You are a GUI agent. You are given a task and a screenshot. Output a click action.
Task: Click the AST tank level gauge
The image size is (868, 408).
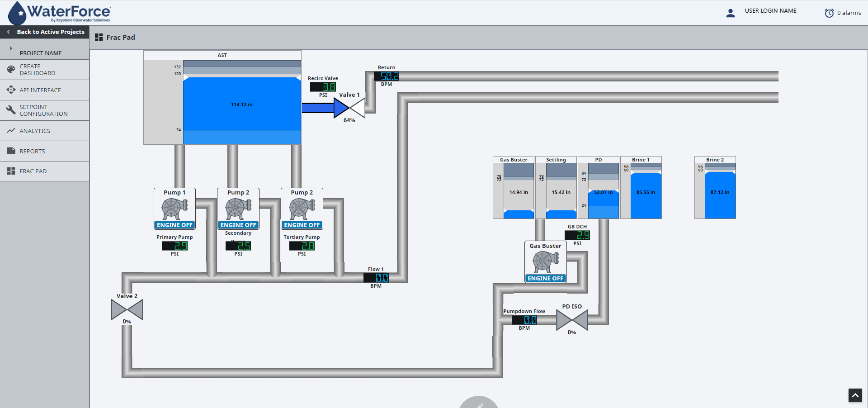coord(242,102)
